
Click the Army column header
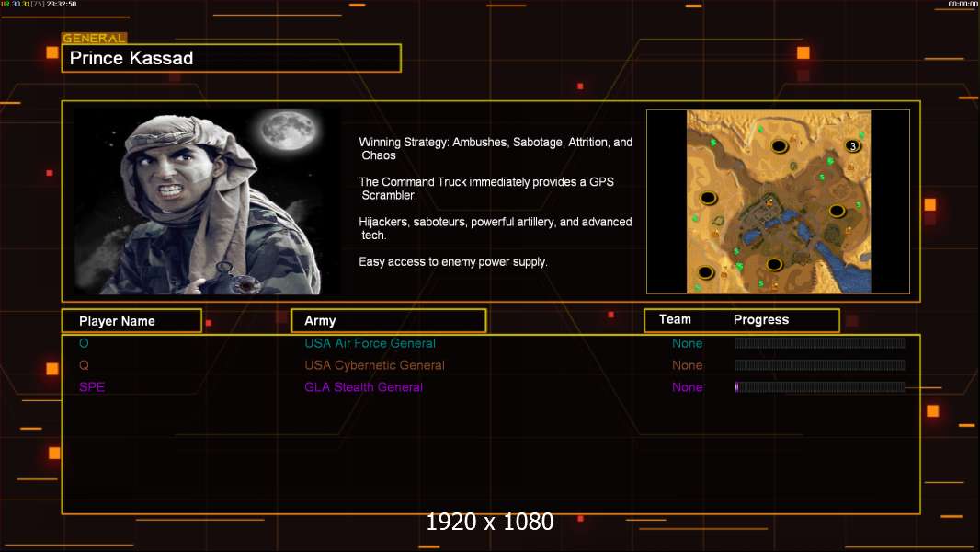[x=388, y=321]
